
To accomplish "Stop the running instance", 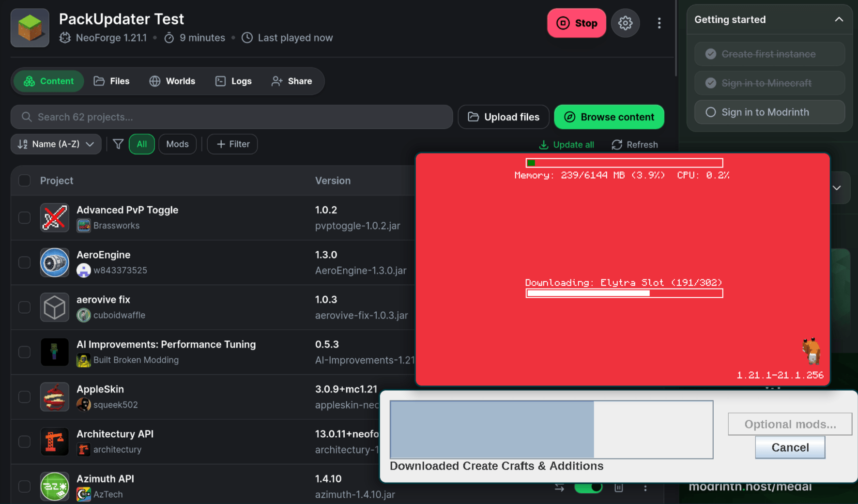I will 577,23.
